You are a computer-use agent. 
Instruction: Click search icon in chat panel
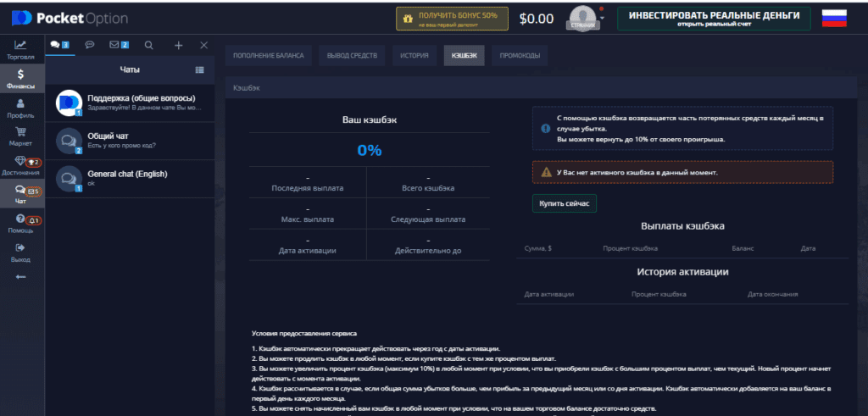149,46
